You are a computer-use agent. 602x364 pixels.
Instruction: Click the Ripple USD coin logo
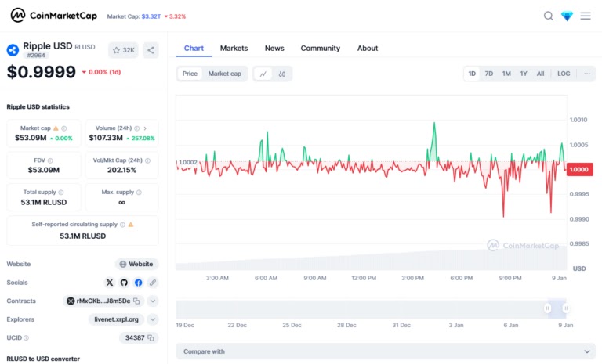pos(13,50)
